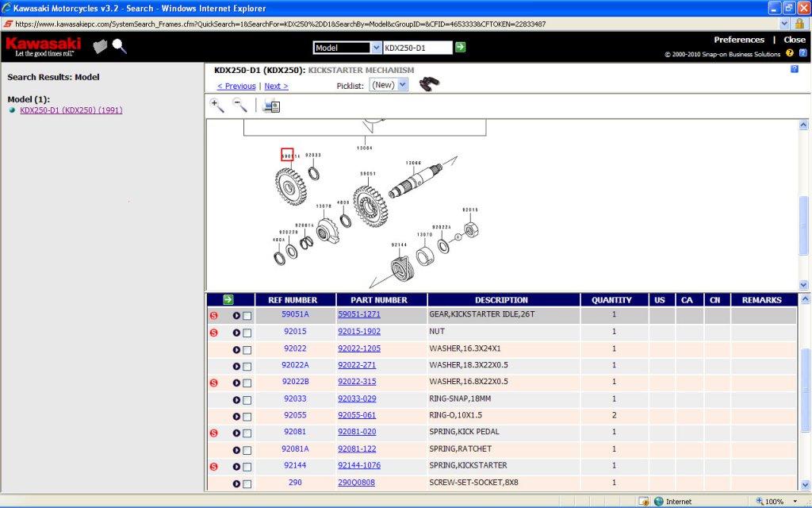Expand the Picklist (New) dropdown
The width and height of the screenshot is (812, 508).
(x=403, y=85)
